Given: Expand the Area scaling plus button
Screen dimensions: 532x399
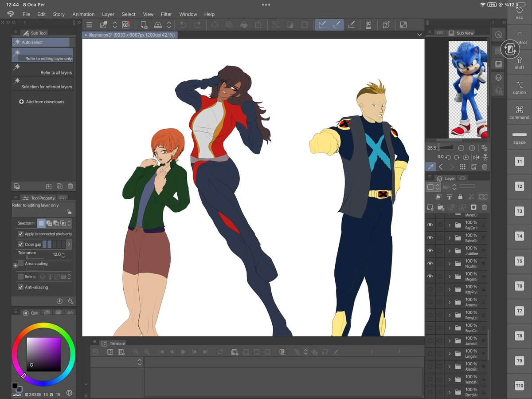Looking at the screenshot, I should click(16, 265).
